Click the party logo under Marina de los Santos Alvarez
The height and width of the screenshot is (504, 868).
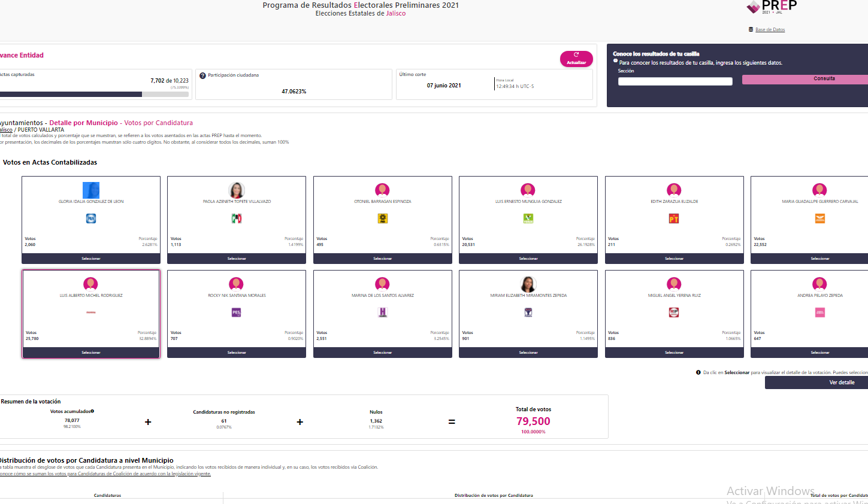click(383, 312)
